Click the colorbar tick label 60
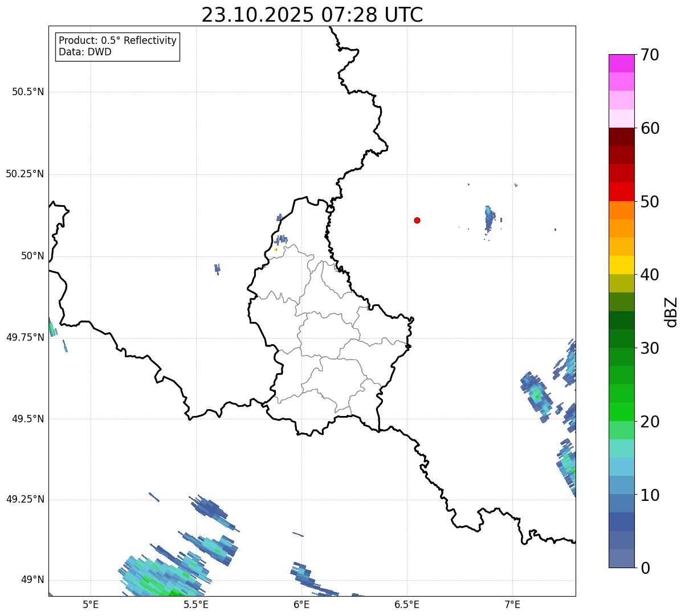Image resolution: width=685 pixels, height=616 pixels. pos(650,128)
